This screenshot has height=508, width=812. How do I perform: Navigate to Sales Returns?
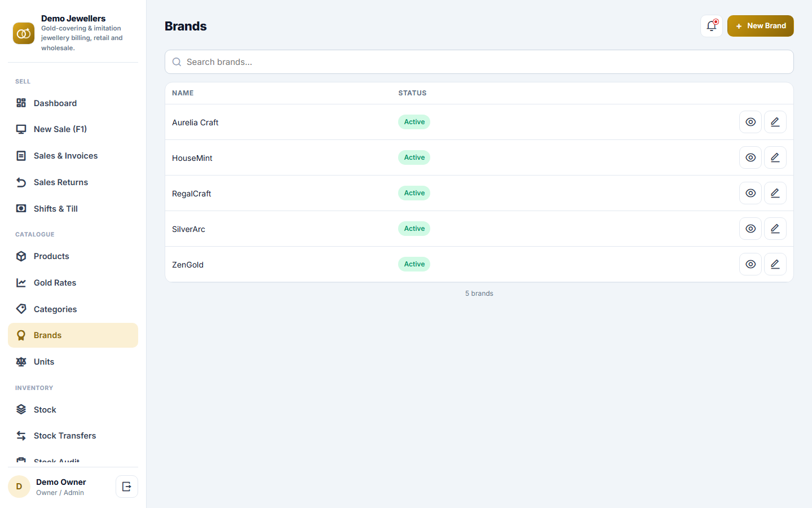pos(73,182)
